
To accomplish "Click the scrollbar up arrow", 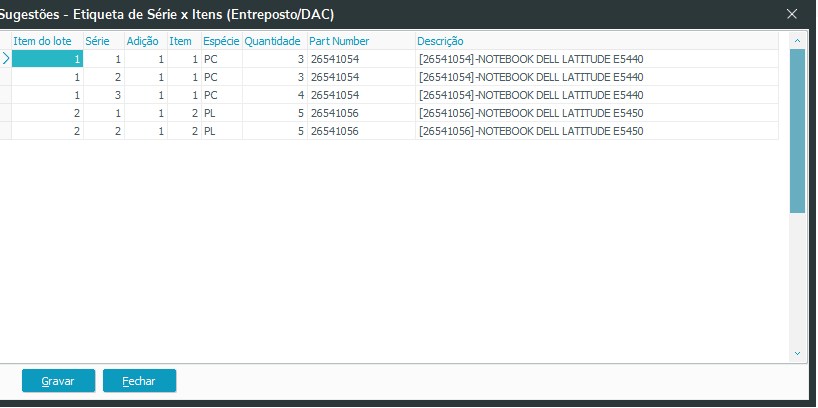I will pyautogui.click(x=797, y=41).
